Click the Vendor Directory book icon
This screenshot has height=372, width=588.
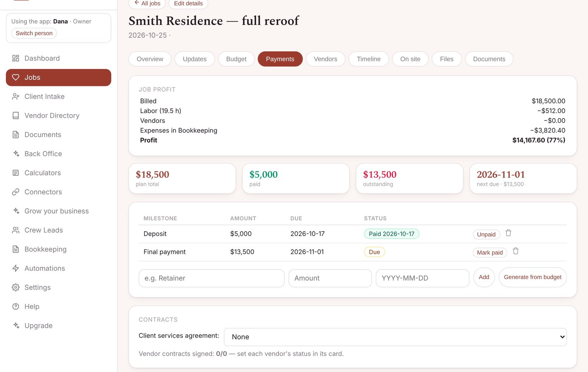tap(15, 116)
